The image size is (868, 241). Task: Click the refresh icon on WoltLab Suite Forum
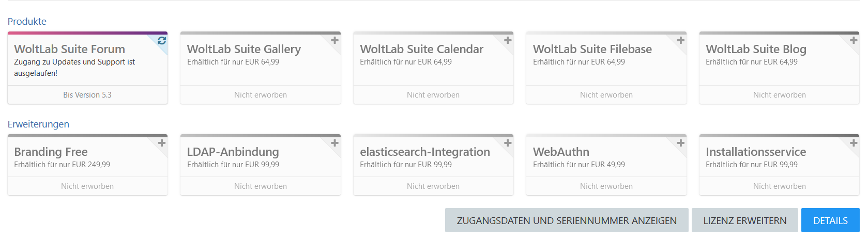tap(162, 40)
